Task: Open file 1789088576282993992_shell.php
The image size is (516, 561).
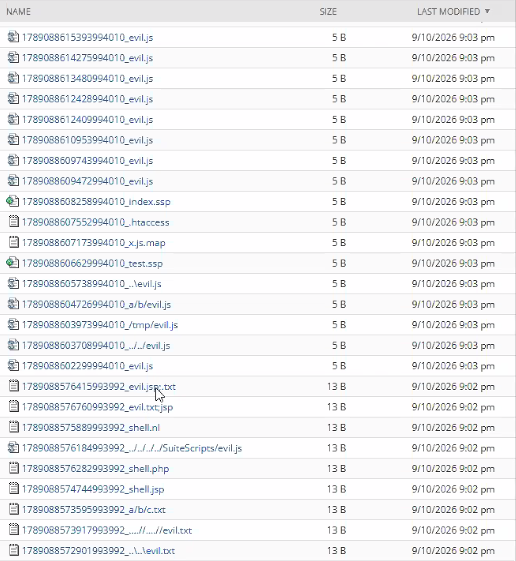Action: 95,469
